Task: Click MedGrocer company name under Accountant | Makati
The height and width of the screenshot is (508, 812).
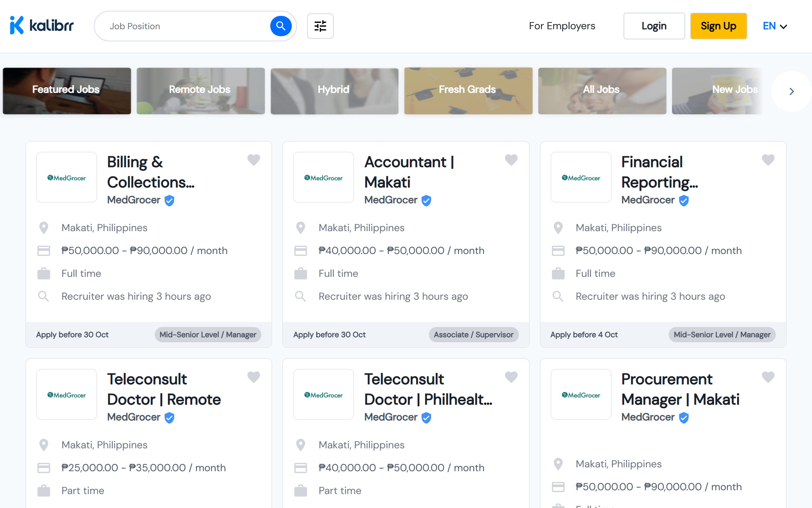Action: (x=391, y=200)
